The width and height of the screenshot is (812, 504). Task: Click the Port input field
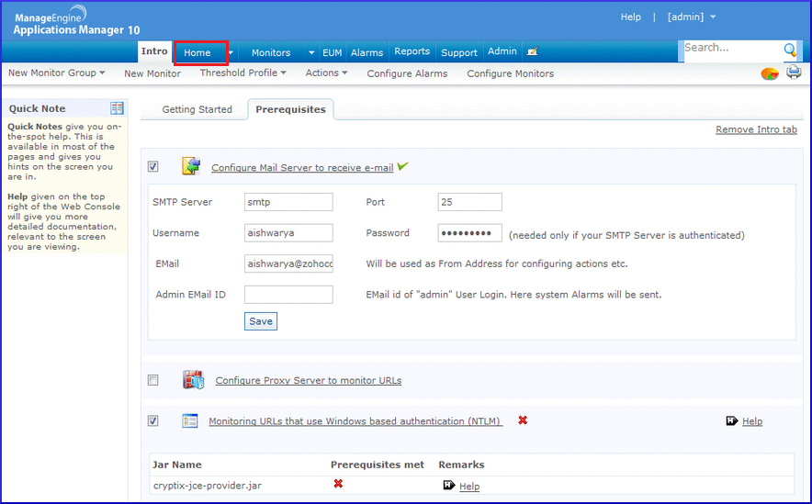point(469,202)
